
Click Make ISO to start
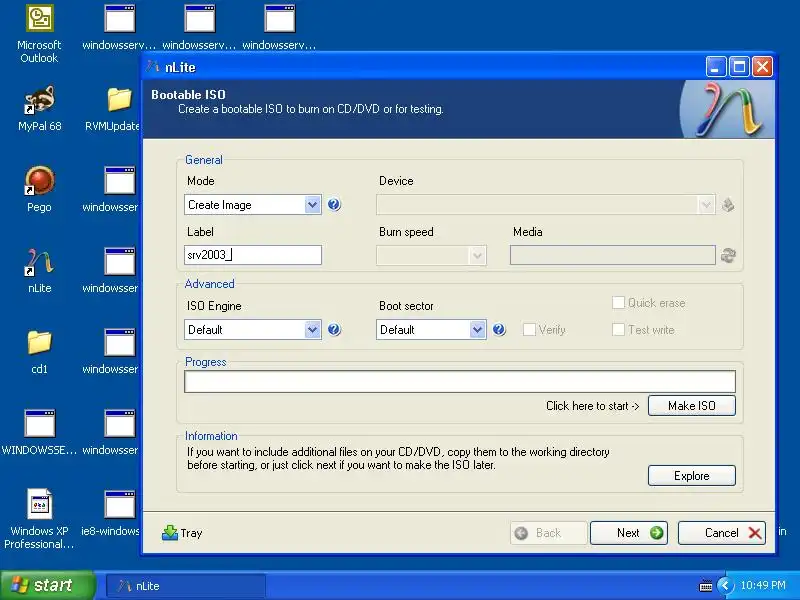point(692,406)
